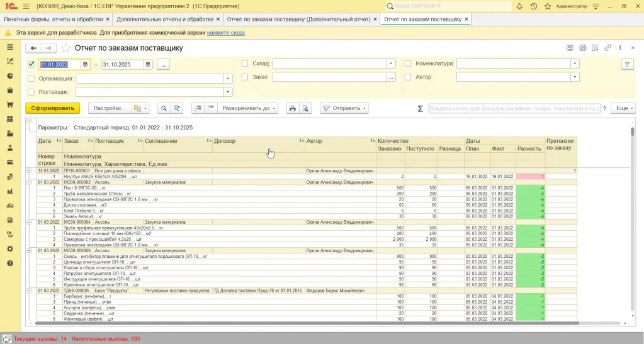Follow the нажмите сюда link
This screenshot has width=644, height=344.
click(x=225, y=33)
